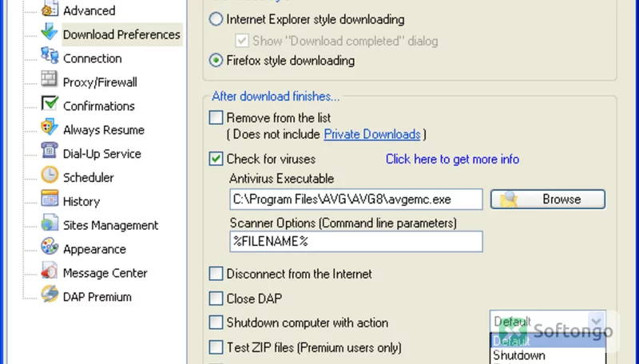Open Dial-Up Service settings
This screenshot has width=639, height=364.
tap(102, 154)
